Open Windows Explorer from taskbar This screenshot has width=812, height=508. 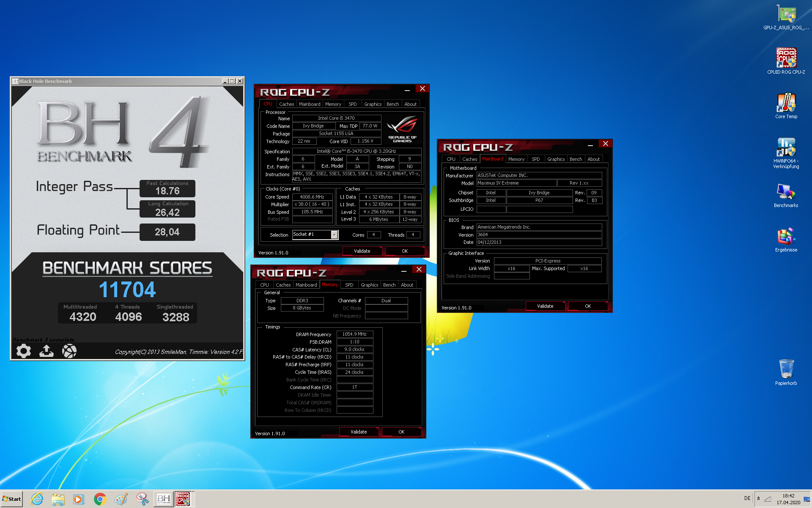point(58,499)
